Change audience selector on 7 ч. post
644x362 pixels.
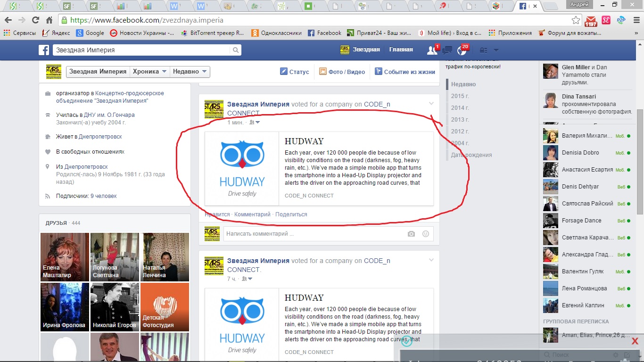coord(247,279)
